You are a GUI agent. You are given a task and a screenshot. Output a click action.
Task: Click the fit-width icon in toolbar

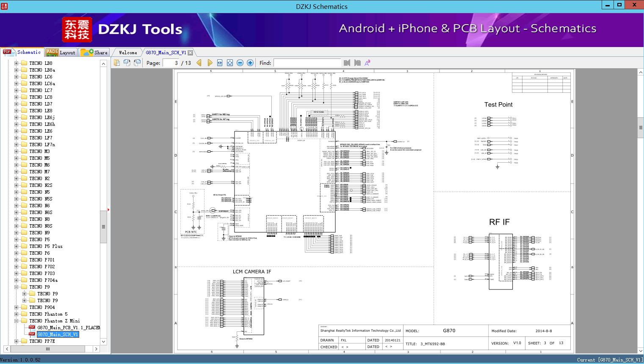[x=220, y=63]
